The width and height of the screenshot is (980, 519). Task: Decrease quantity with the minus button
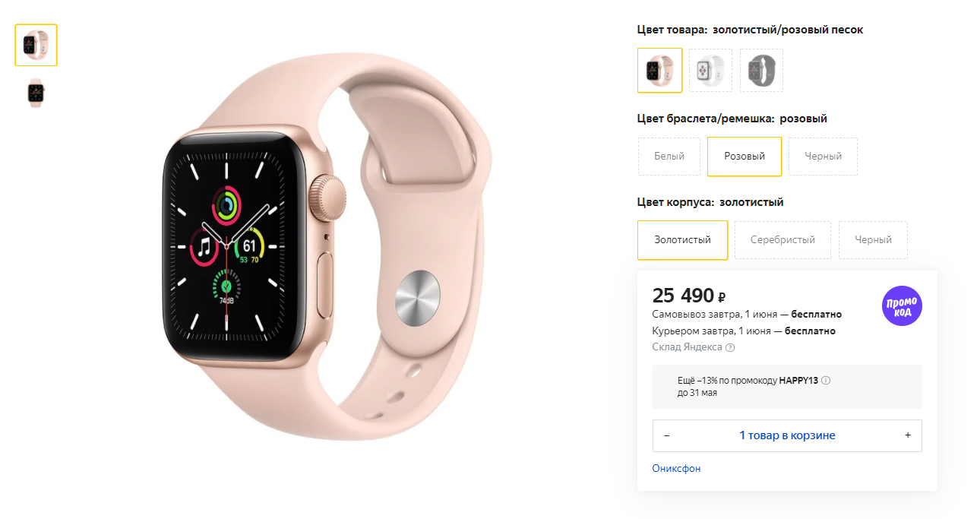(667, 435)
